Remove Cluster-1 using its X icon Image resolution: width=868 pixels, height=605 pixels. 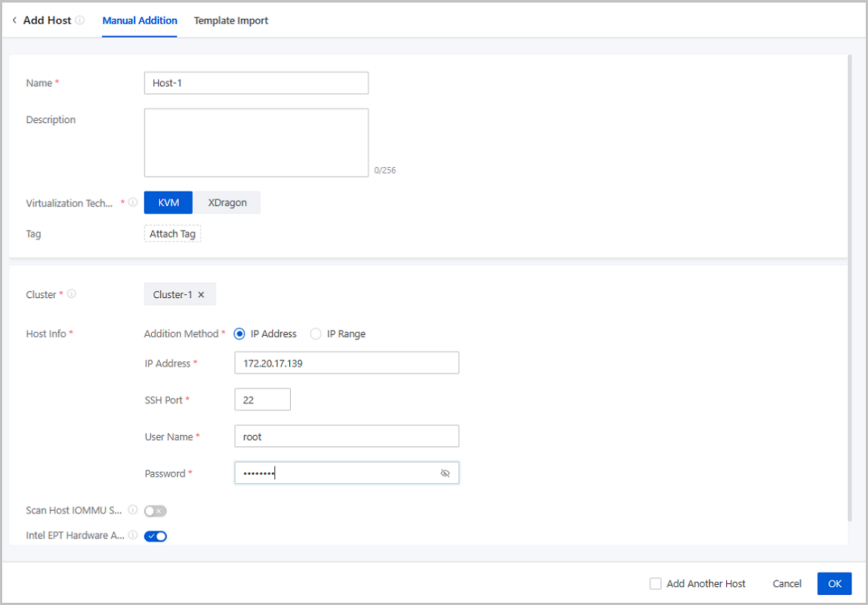202,295
